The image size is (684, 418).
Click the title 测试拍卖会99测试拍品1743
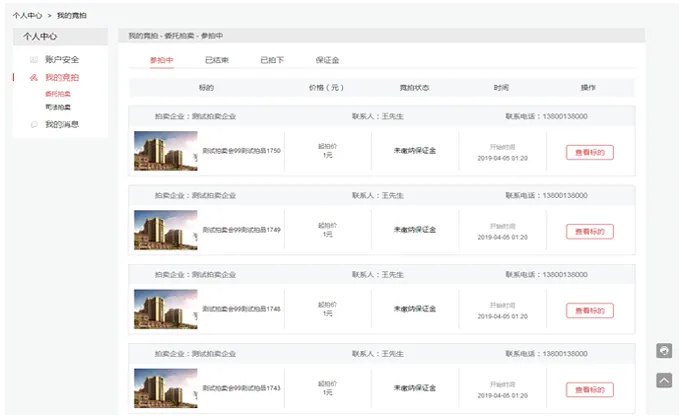241,388
